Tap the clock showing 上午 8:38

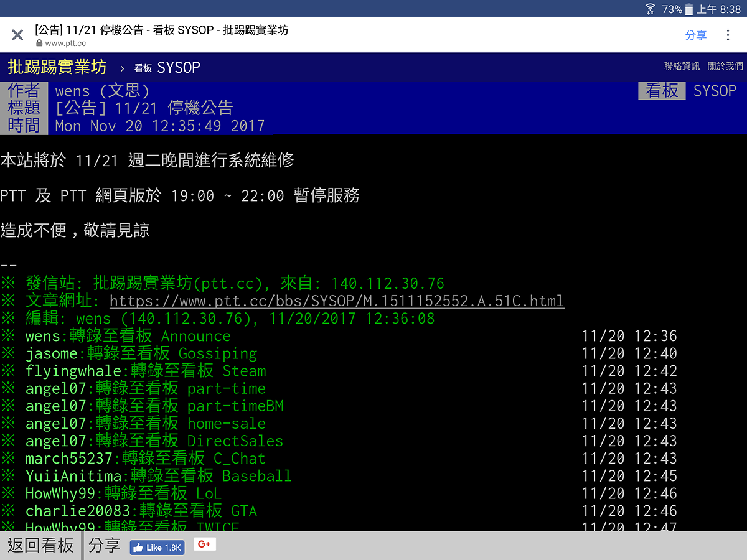(718, 9)
